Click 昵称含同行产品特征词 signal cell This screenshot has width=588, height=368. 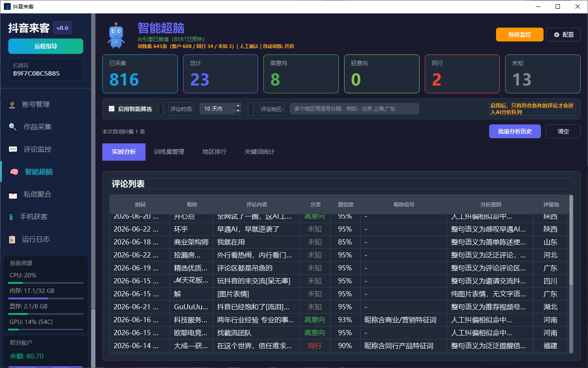pos(404,346)
